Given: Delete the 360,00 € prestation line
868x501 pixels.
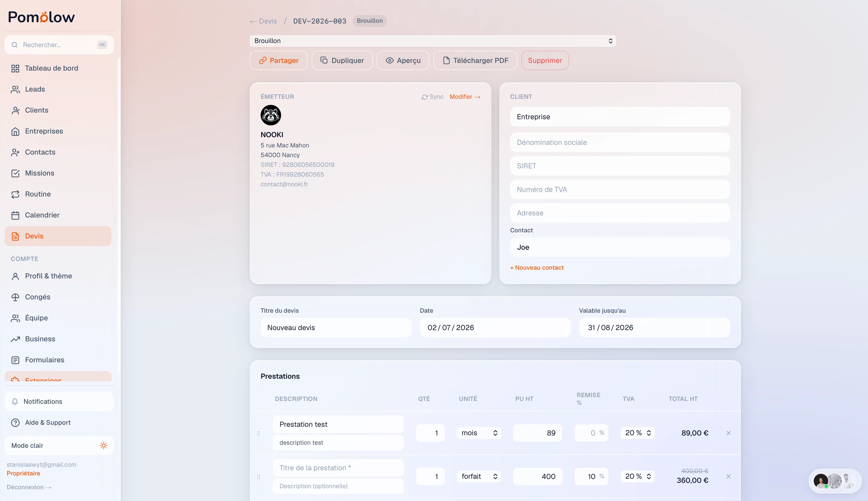Looking at the screenshot, I should [728, 477].
